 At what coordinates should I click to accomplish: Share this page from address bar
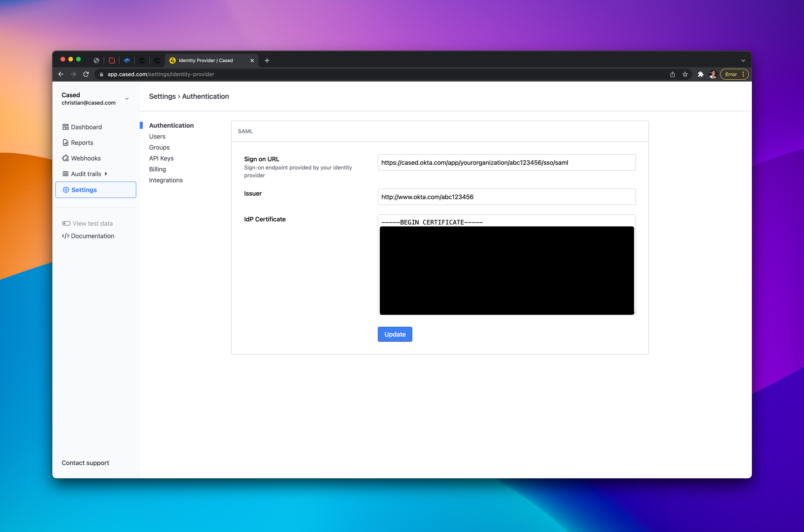[672, 74]
